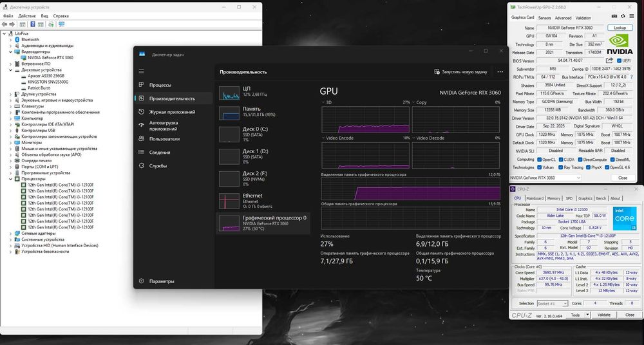Toggle the OpenGL 4.6 checkbox
This screenshot has width=644, height=345.
coord(606,167)
